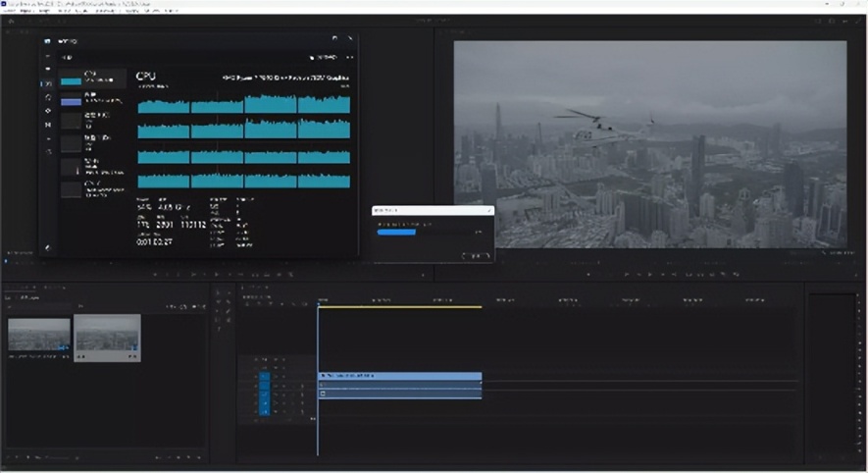
Task: Select CPU entry in performance list
Action: pos(92,79)
